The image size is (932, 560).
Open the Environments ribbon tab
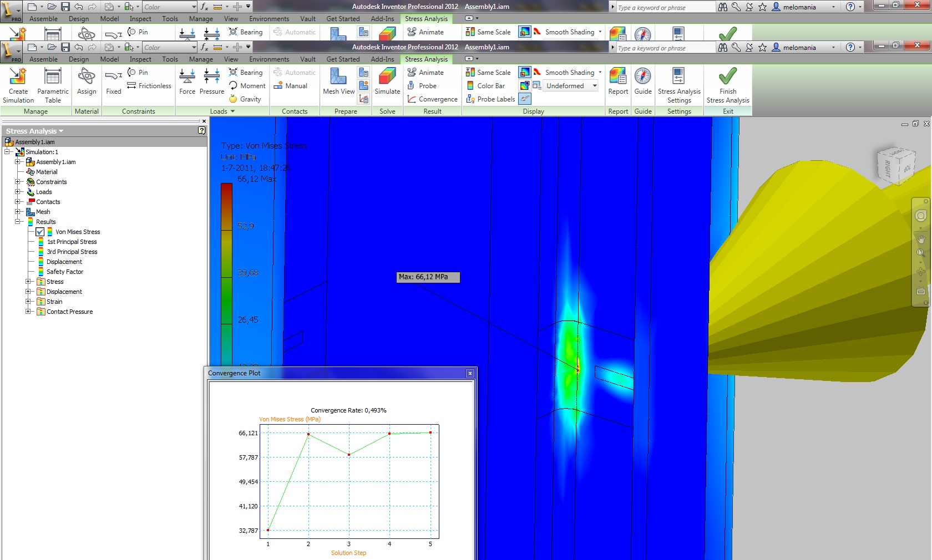[269, 59]
